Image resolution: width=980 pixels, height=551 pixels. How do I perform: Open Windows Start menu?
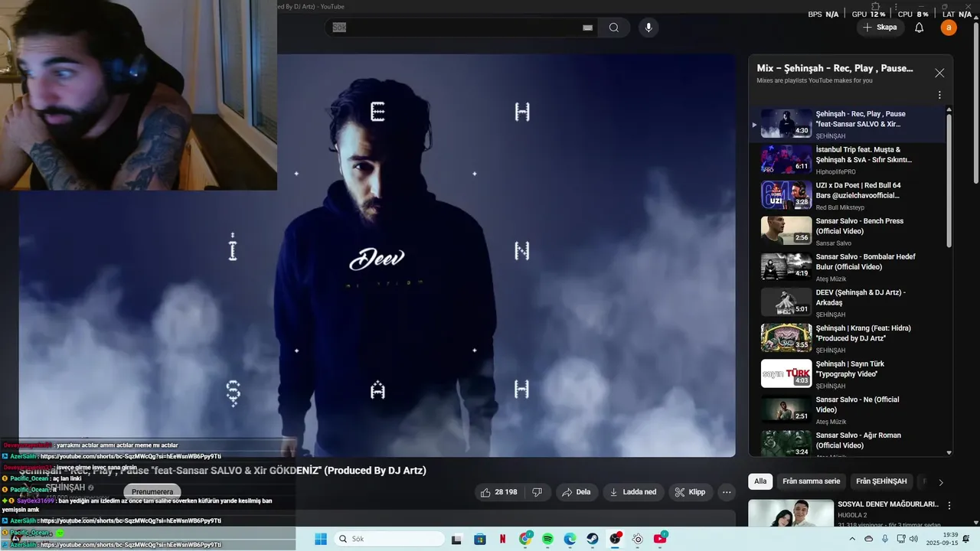[x=321, y=539]
